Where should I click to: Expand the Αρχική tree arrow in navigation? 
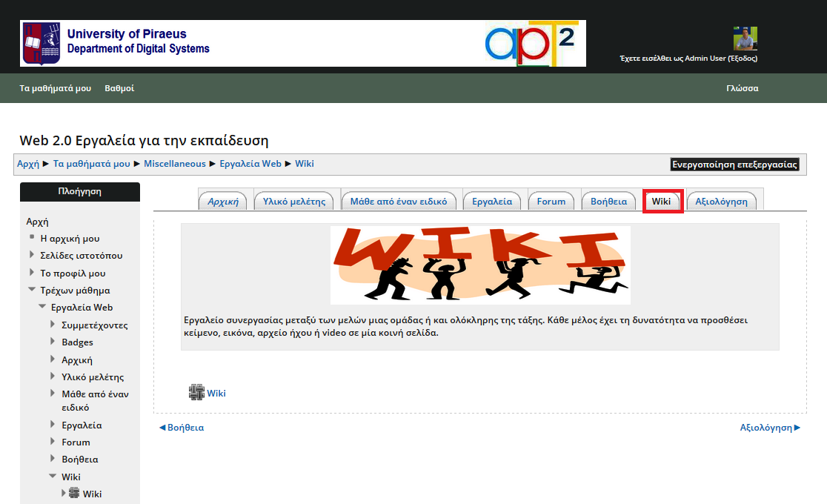coord(53,359)
